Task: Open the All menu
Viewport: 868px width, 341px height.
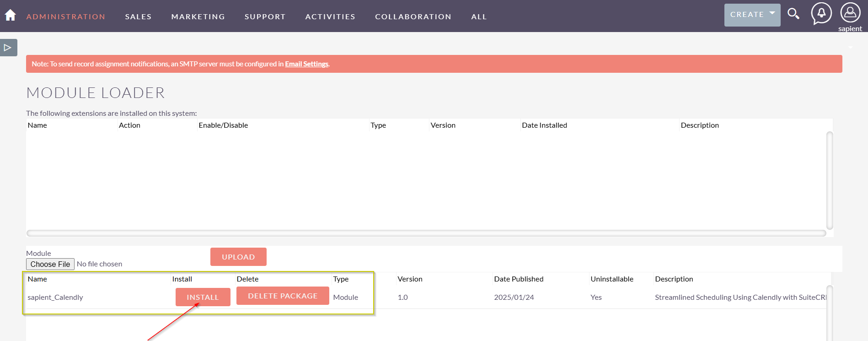Action: (x=479, y=16)
